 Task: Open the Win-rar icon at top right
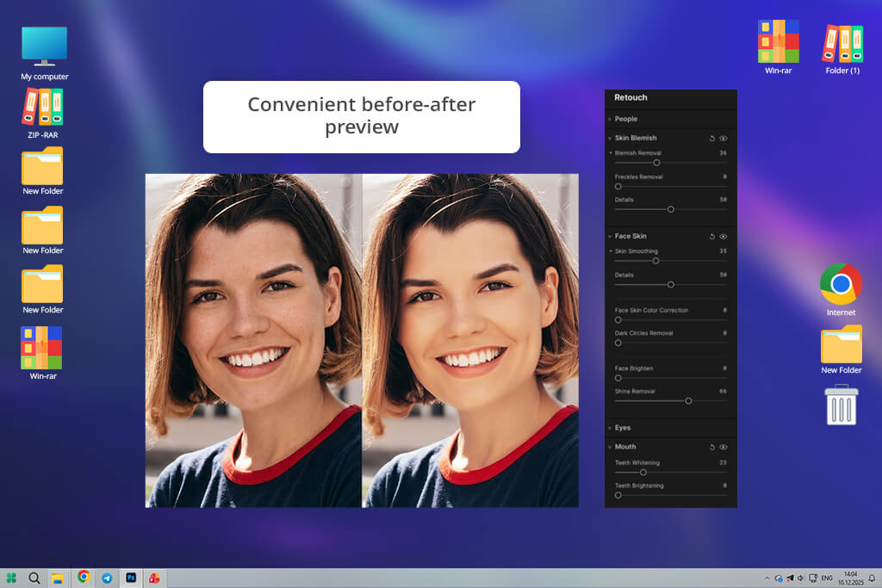click(x=779, y=47)
